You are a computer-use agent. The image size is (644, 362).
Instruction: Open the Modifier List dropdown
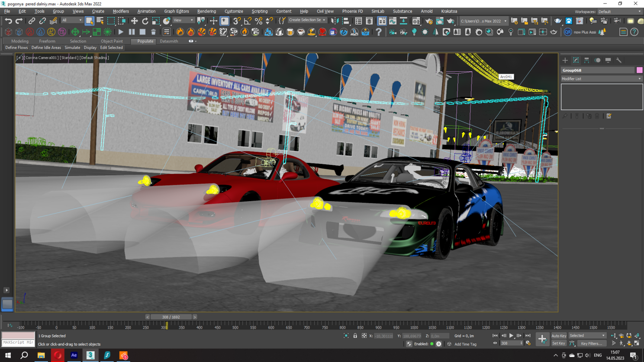click(x=601, y=79)
